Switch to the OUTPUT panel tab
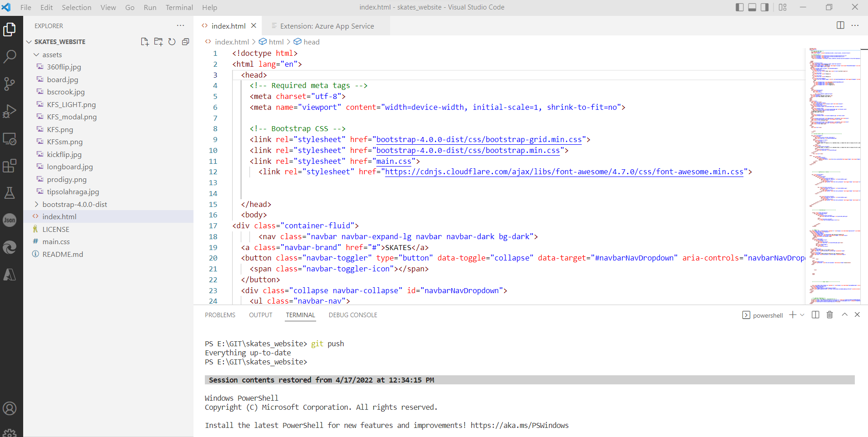868x437 pixels. click(261, 315)
